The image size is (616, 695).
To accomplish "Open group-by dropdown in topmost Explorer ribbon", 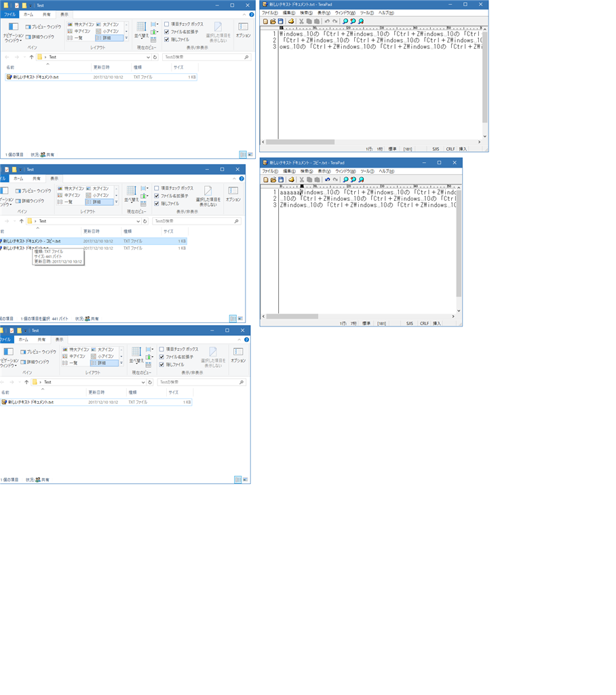I will (x=155, y=24).
